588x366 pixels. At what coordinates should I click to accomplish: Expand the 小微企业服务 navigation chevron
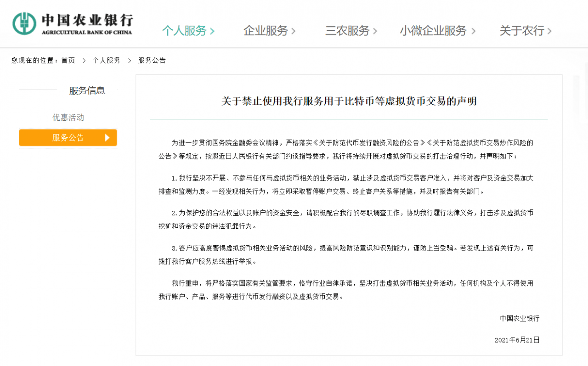click(x=474, y=31)
